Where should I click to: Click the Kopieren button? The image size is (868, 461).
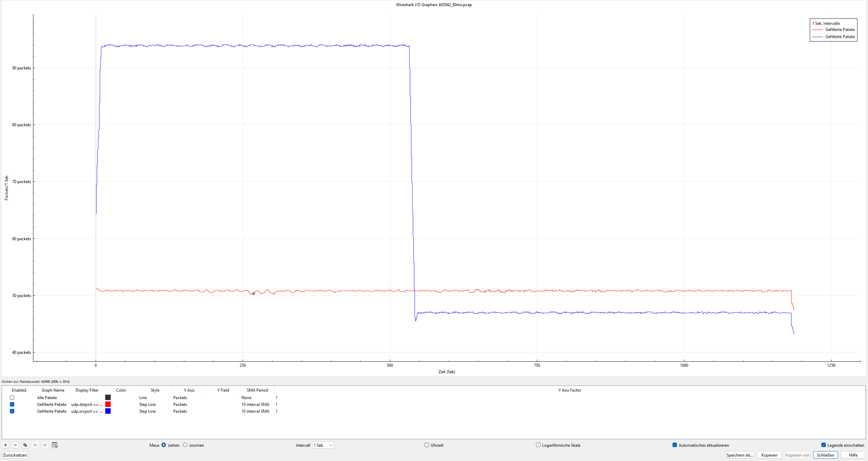tap(769, 455)
